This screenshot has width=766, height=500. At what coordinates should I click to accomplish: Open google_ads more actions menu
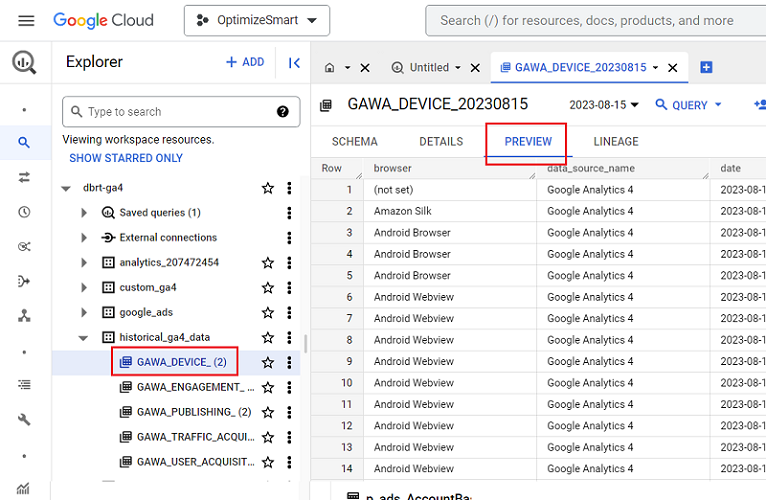click(289, 312)
